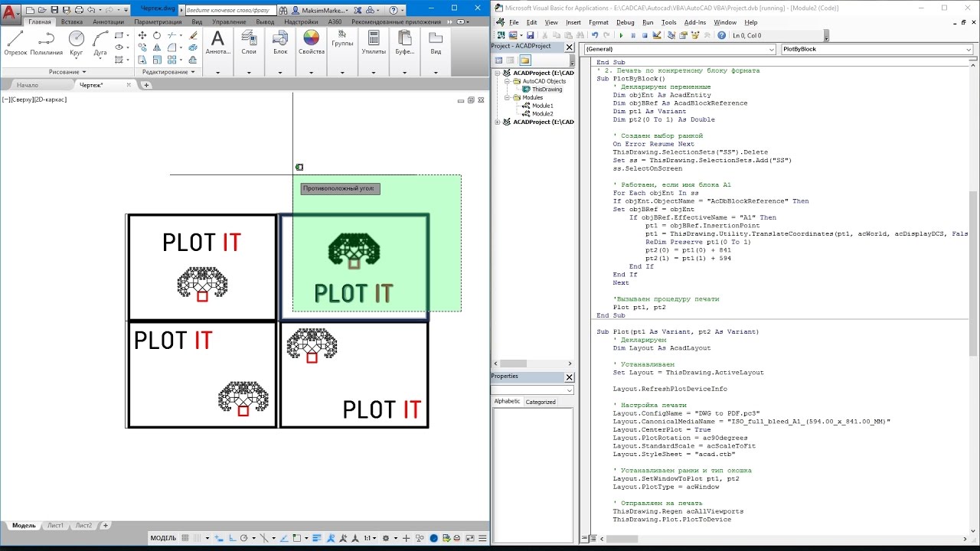The width and height of the screenshot is (980, 551).
Task: Open the Слои layers panel button
Action: (249, 43)
